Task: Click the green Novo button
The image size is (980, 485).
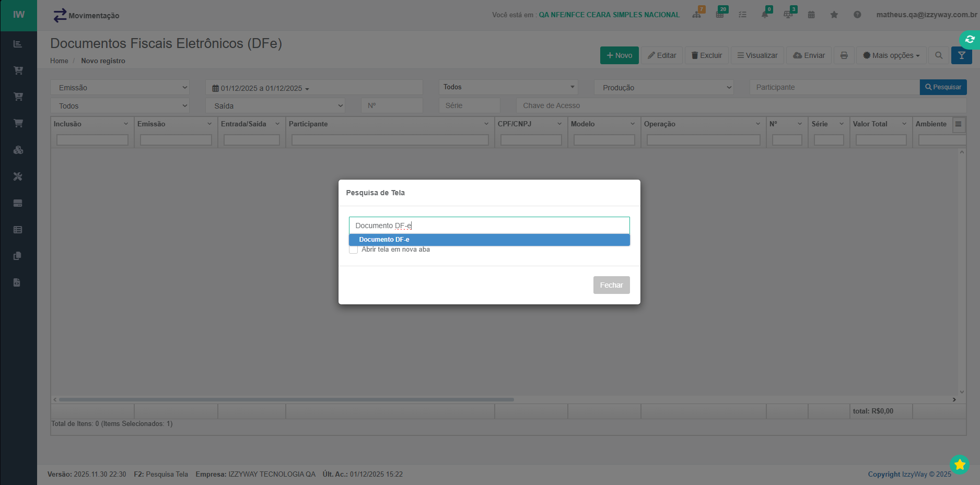Action: (x=619, y=55)
